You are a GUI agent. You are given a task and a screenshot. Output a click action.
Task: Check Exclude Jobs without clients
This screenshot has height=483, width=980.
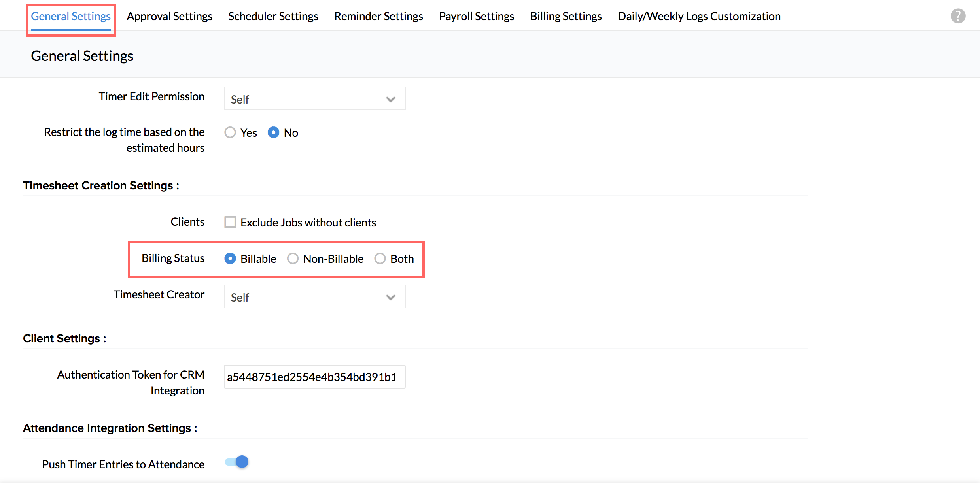pos(230,222)
